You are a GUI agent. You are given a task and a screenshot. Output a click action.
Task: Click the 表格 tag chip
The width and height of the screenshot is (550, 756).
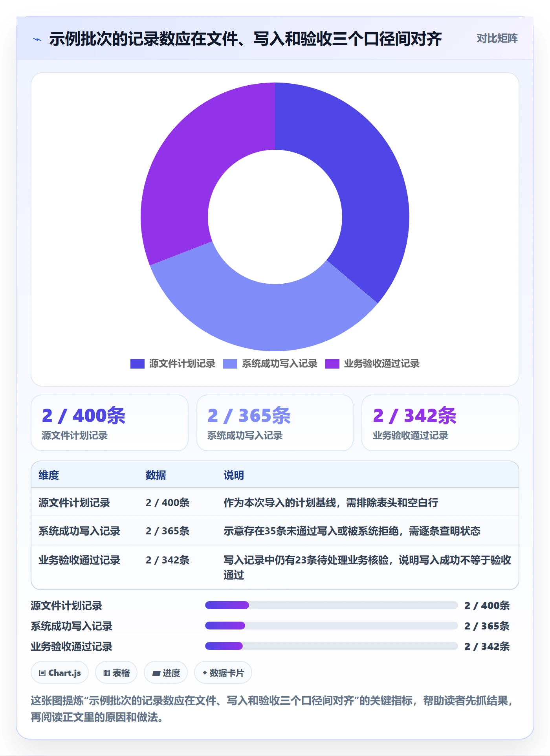pyautogui.click(x=116, y=673)
